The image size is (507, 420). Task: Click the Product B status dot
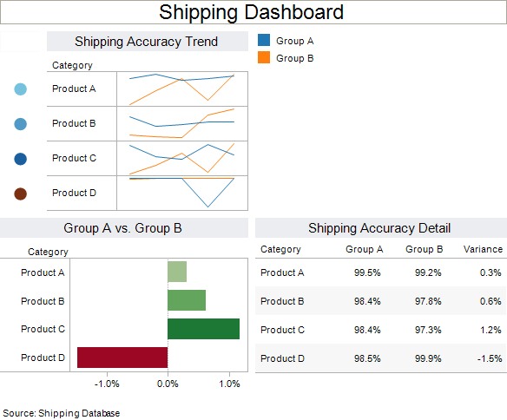(x=20, y=124)
